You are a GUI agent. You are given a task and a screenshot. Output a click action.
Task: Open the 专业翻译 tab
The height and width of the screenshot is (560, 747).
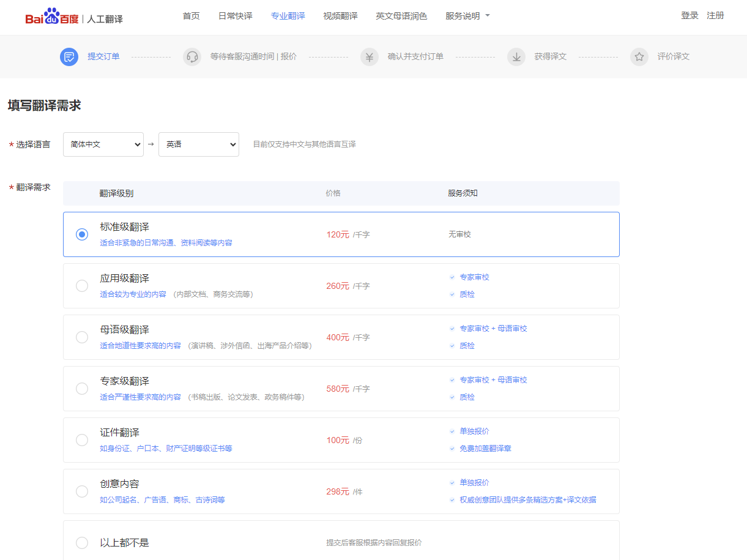click(288, 16)
